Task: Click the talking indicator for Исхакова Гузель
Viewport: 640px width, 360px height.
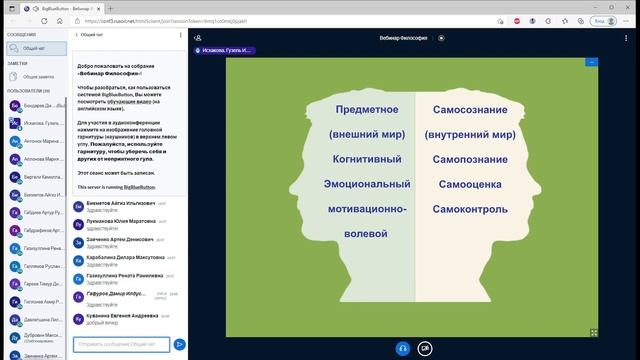Action: [224, 51]
